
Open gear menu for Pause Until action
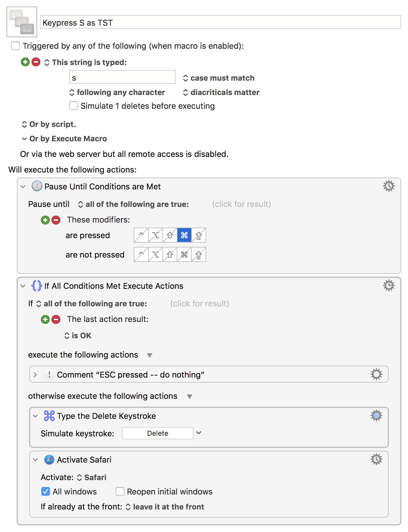(x=389, y=186)
